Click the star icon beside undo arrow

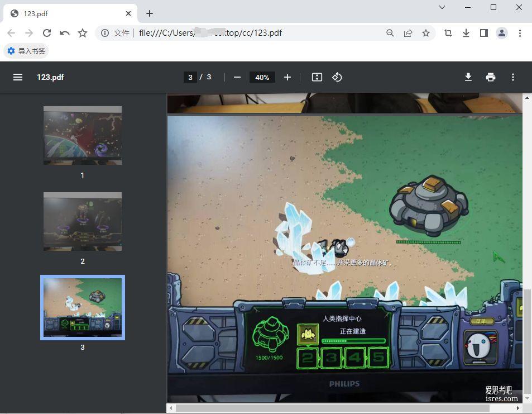[83, 33]
